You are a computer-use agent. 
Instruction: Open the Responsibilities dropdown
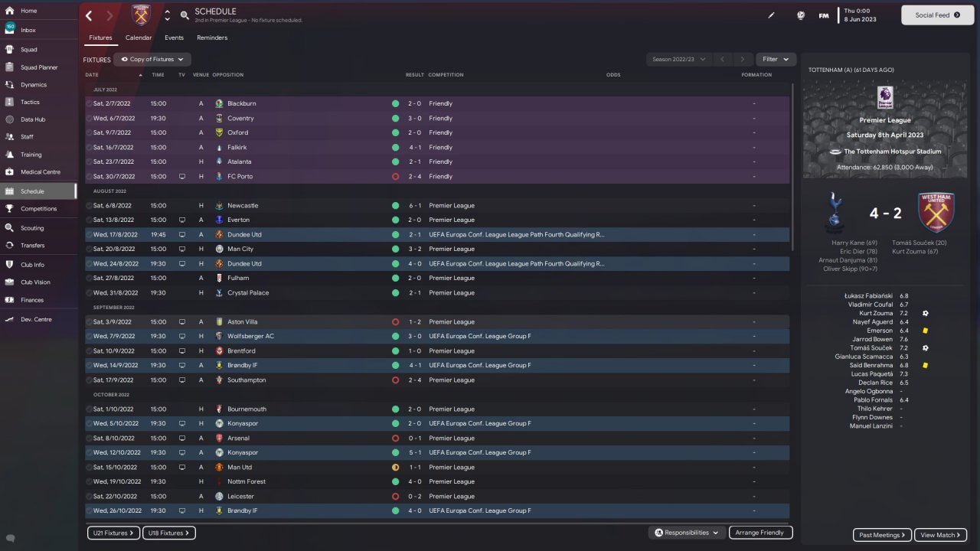point(687,533)
